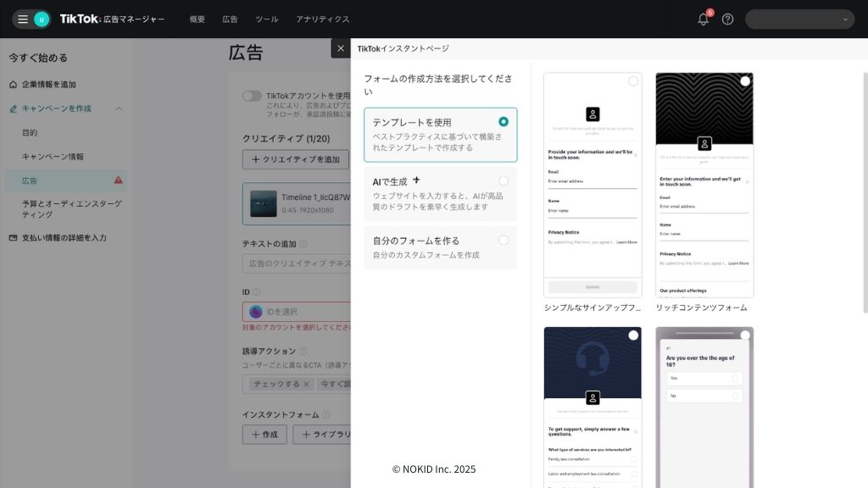Screen dimensions: 868x488
Task: Open the ID を選択 dropdown
Action: tap(297, 312)
